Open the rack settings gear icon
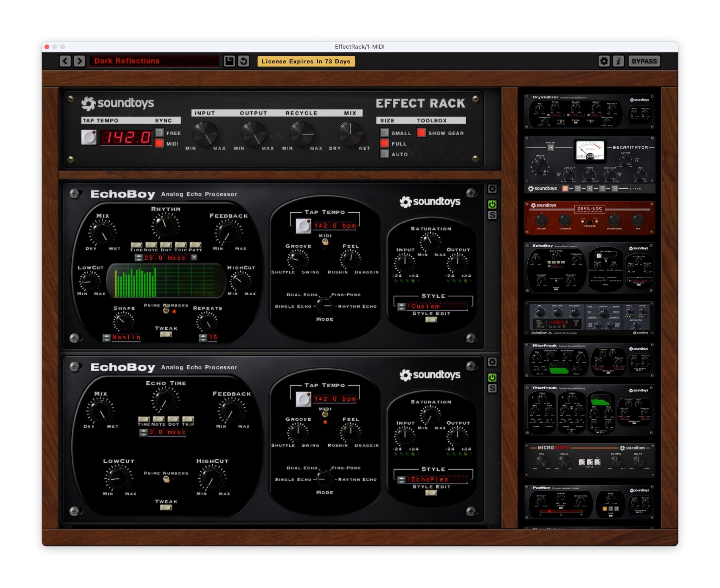 [x=604, y=61]
